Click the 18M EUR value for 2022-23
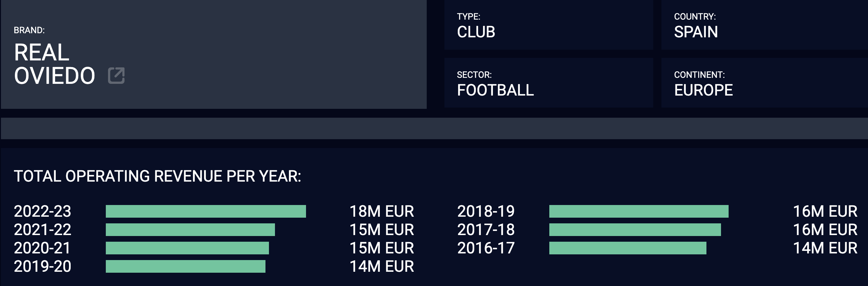Viewport: 868px width, 286px height. tap(382, 211)
